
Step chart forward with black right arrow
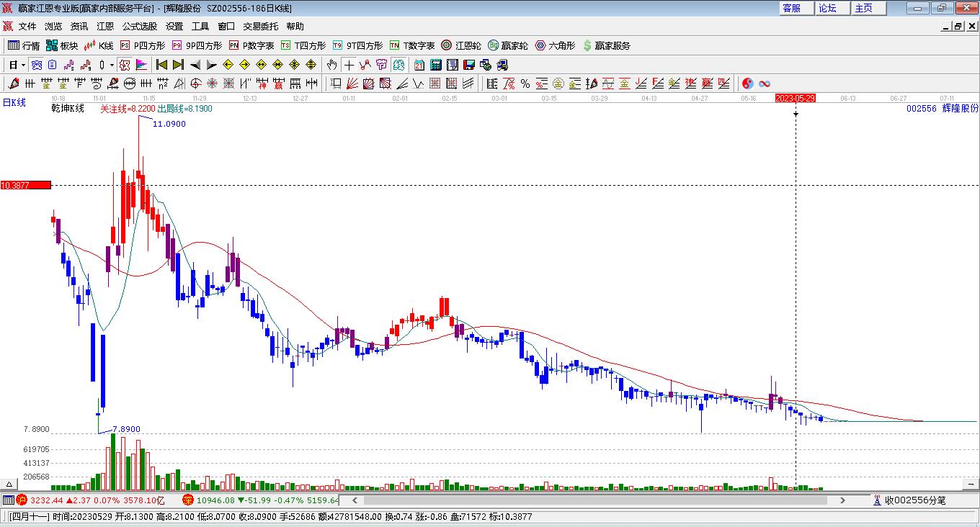point(211,65)
